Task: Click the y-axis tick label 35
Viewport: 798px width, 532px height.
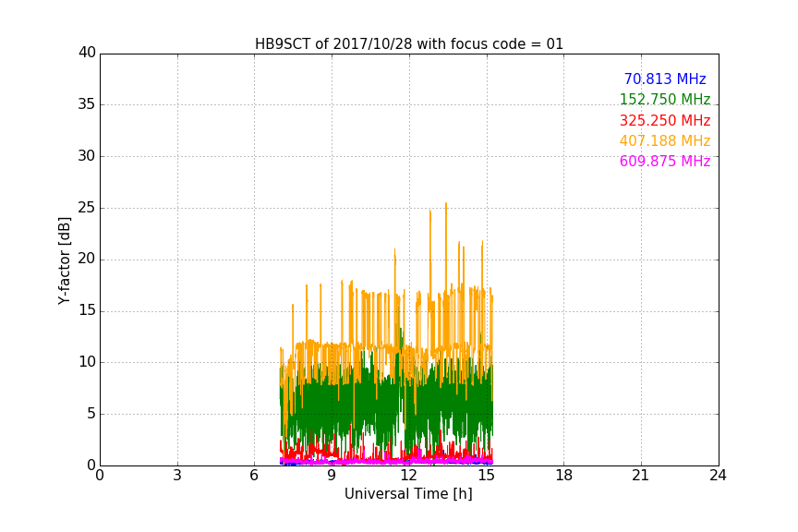Action: (x=87, y=104)
